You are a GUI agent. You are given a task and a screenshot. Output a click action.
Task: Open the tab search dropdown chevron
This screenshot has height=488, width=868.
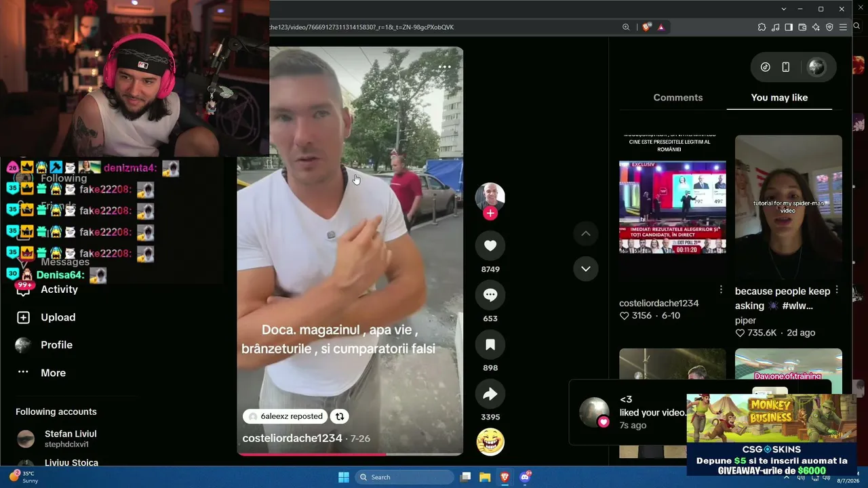tap(784, 9)
